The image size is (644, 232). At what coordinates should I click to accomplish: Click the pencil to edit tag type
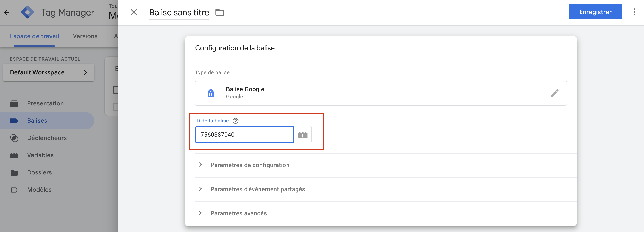point(555,93)
